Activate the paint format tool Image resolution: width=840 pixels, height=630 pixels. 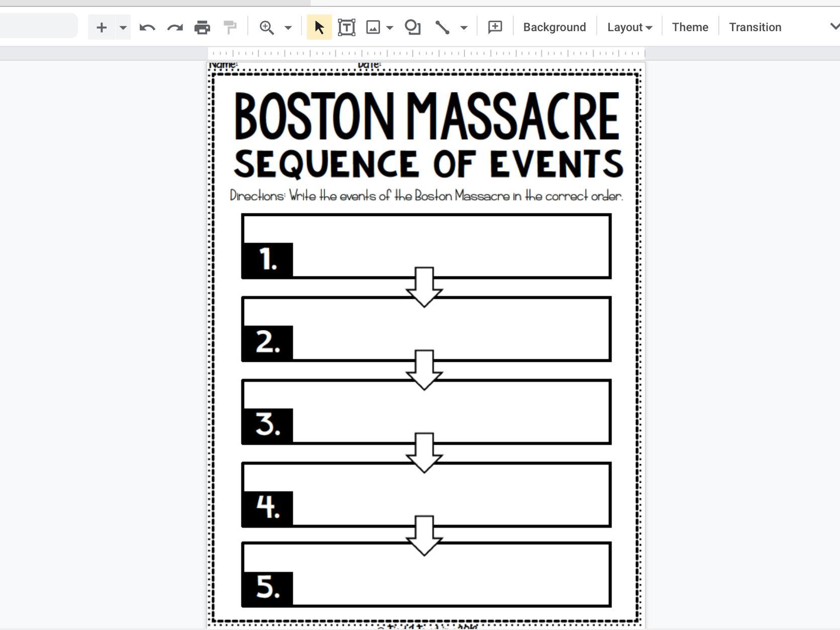[x=230, y=27]
